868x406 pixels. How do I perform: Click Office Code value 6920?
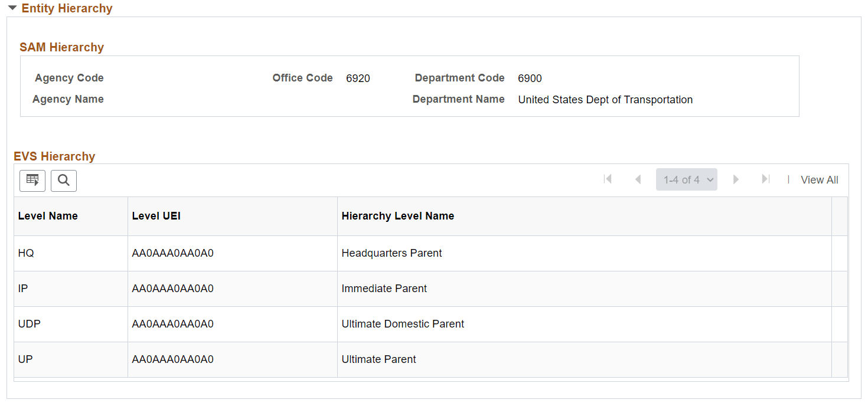(x=358, y=78)
